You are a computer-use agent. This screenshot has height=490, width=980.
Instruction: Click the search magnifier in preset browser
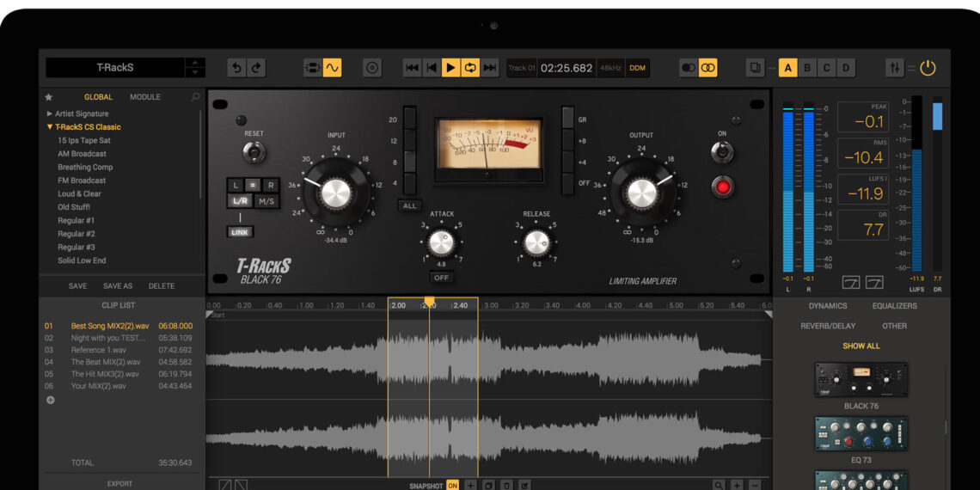pos(196,97)
